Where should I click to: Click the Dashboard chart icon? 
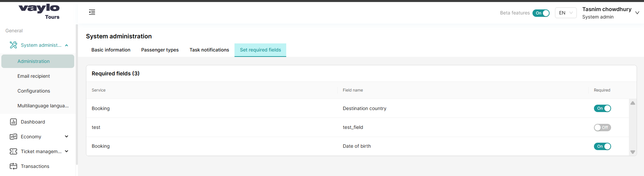point(13,122)
